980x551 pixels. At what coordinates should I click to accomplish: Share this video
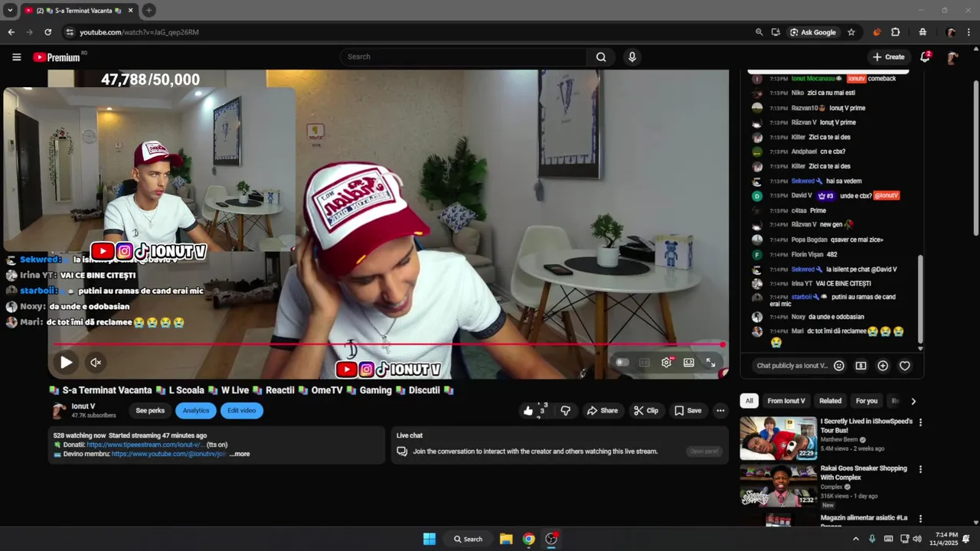tap(602, 411)
